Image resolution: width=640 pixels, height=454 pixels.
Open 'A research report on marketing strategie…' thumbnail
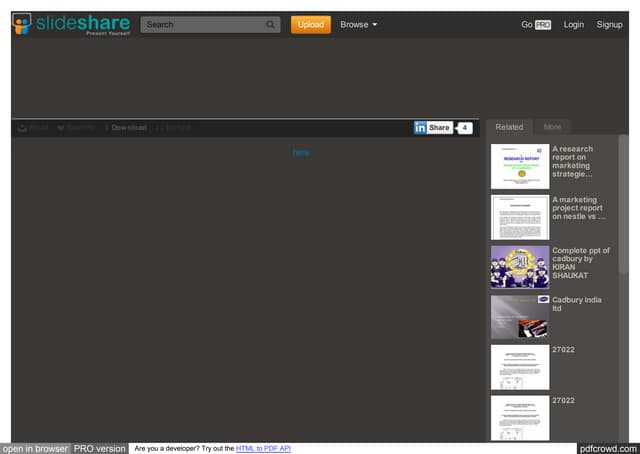click(x=519, y=167)
